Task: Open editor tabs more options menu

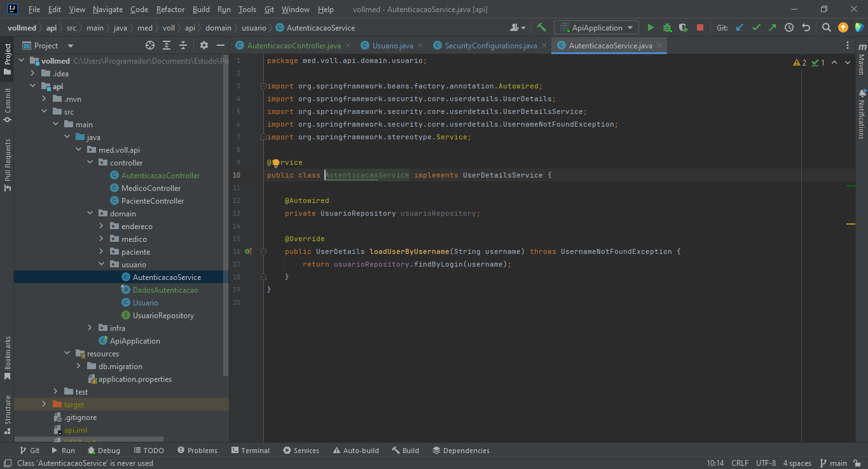Action: click(847, 45)
